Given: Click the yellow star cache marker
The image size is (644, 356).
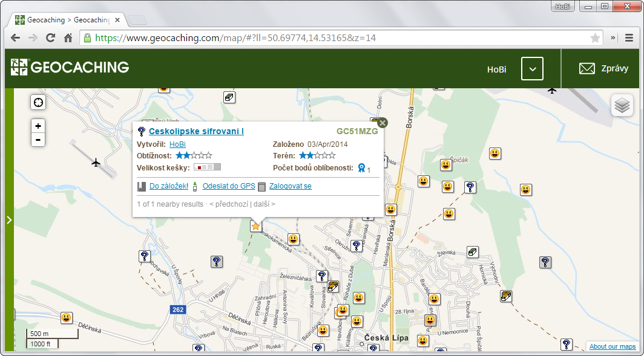Looking at the screenshot, I should 255,226.
